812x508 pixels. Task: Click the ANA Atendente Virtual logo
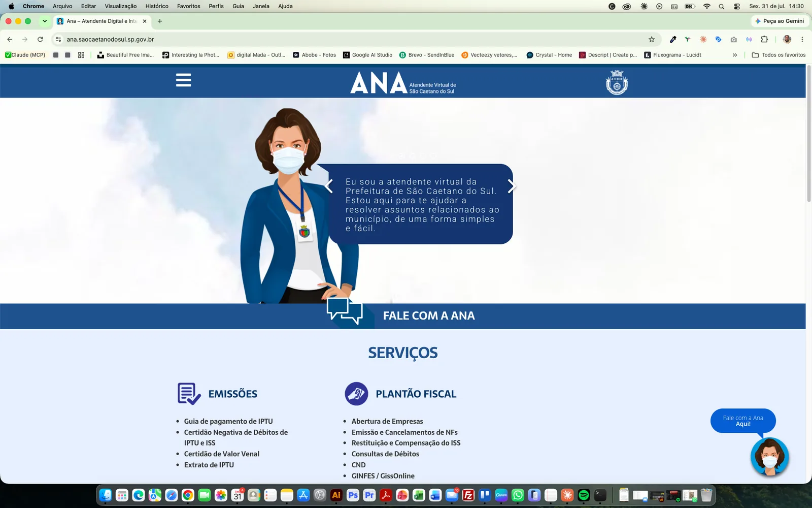click(403, 82)
